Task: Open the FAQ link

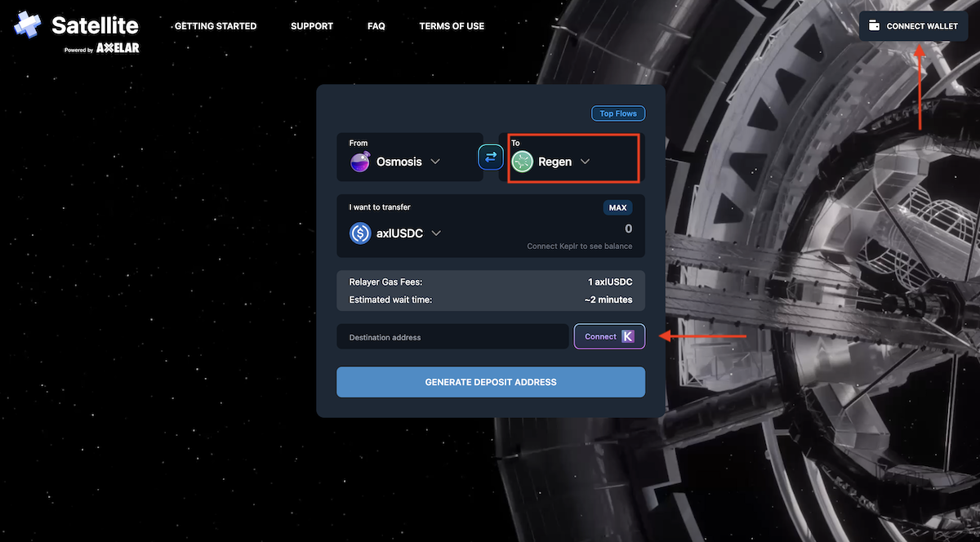Action: (376, 26)
